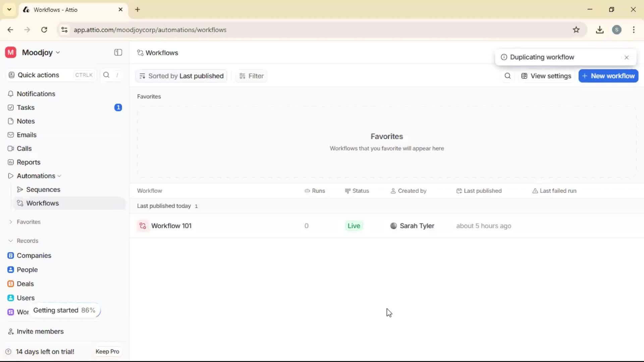Open the Getting started 86% progress popup
644x362 pixels.
[x=64, y=310]
